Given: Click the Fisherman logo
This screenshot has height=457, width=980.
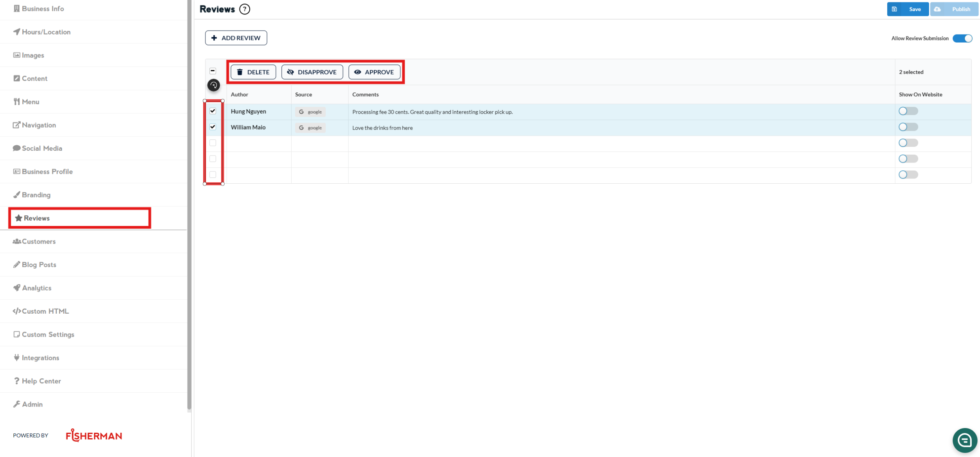Looking at the screenshot, I should tap(94, 435).
